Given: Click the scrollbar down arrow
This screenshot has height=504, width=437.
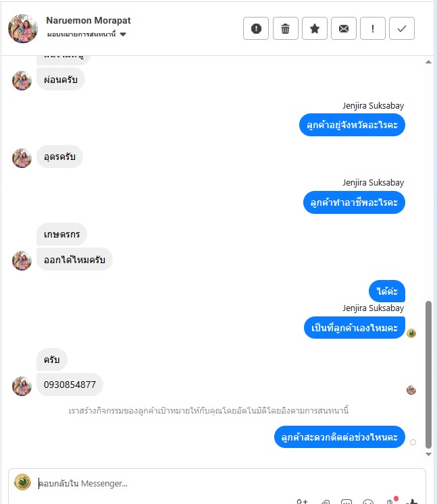Looking at the screenshot, I should [x=428, y=454].
